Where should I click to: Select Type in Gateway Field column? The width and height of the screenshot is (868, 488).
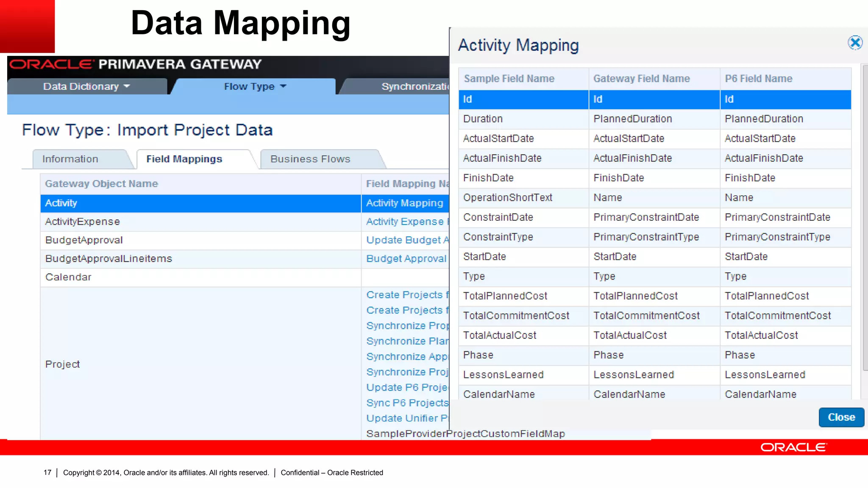pyautogui.click(x=654, y=277)
